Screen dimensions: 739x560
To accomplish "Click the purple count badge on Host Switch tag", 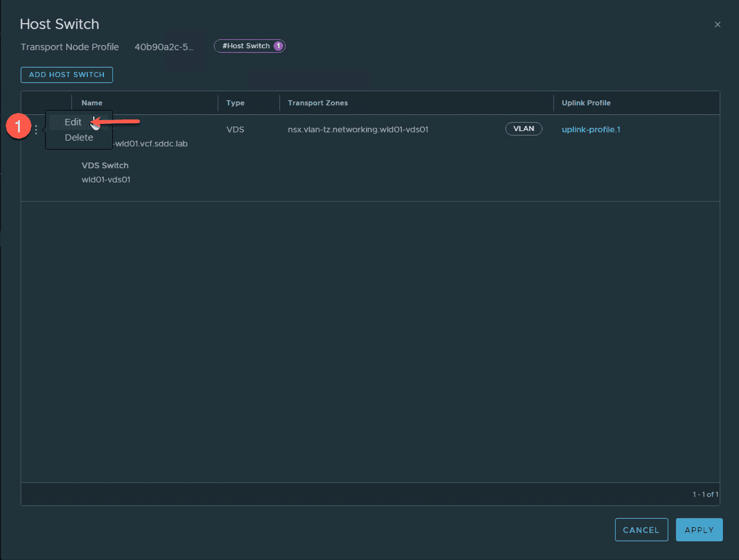I will click(278, 46).
